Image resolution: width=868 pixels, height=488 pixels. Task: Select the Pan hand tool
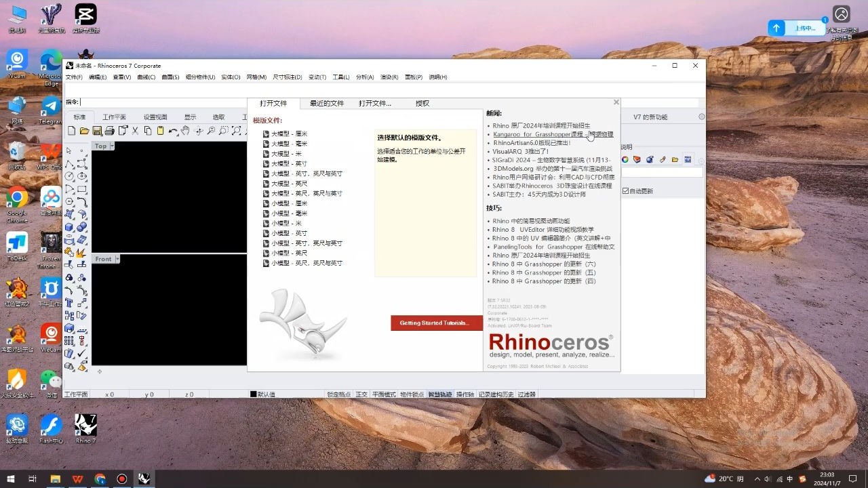click(x=185, y=130)
